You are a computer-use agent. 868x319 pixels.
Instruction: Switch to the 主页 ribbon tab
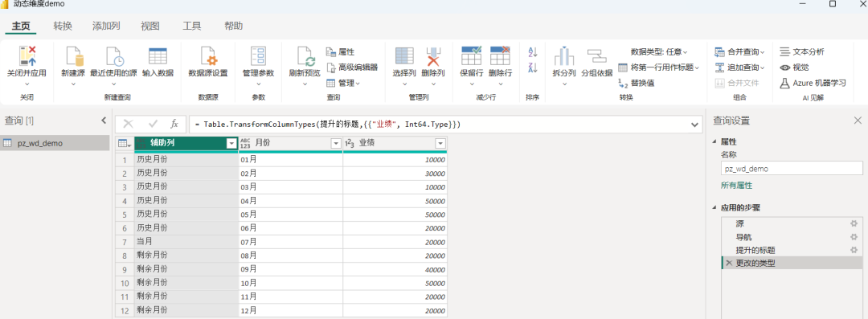21,26
